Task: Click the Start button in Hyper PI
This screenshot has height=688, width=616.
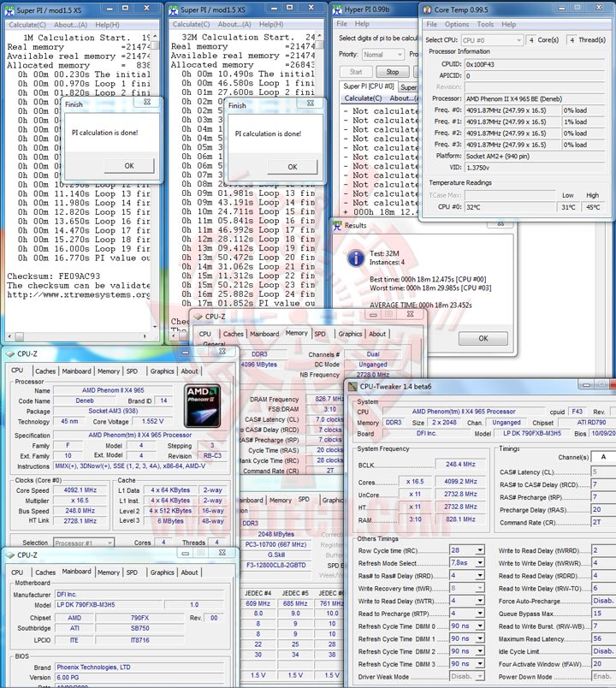Action: coord(356,72)
